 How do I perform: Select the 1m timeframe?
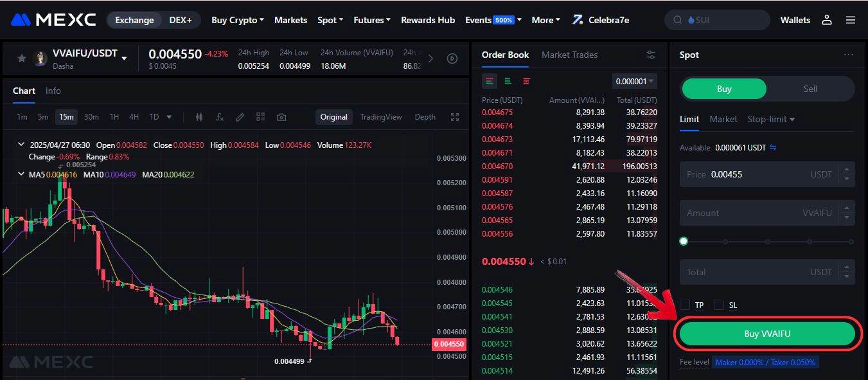tap(22, 117)
